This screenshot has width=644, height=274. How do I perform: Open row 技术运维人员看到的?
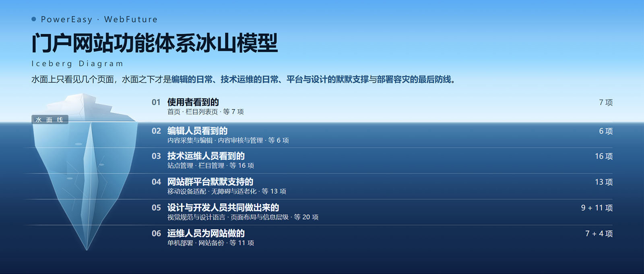[382, 160]
